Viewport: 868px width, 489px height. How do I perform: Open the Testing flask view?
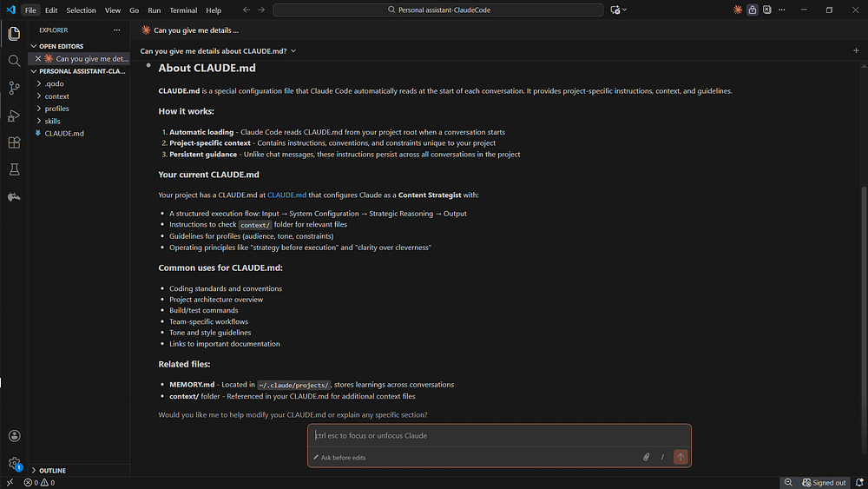coord(15,169)
